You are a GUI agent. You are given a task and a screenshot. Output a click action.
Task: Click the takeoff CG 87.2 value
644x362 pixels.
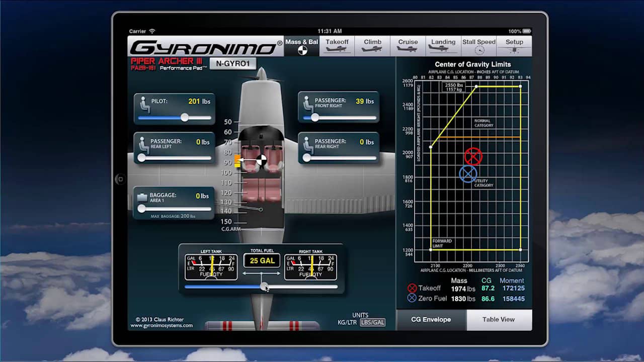click(x=488, y=289)
